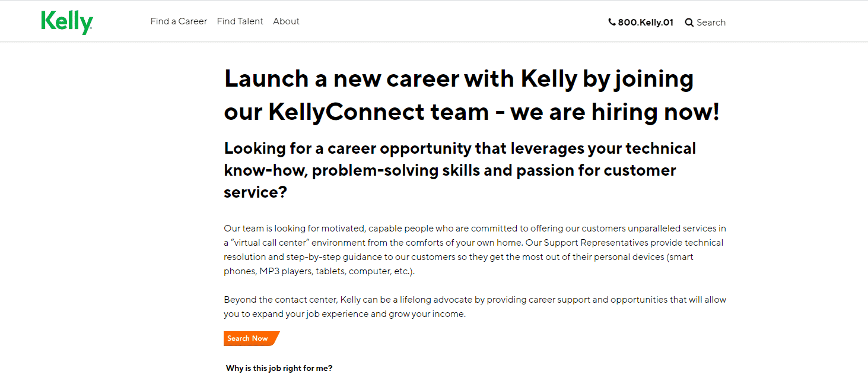Open the Find a Career menu
Viewport: 868px width, 384px height.
179,21
